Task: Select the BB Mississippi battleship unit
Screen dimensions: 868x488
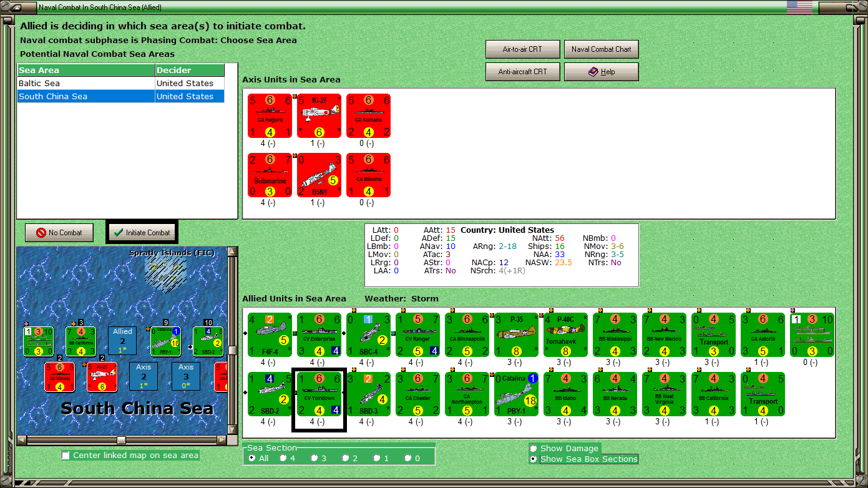Action: point(615,335)
